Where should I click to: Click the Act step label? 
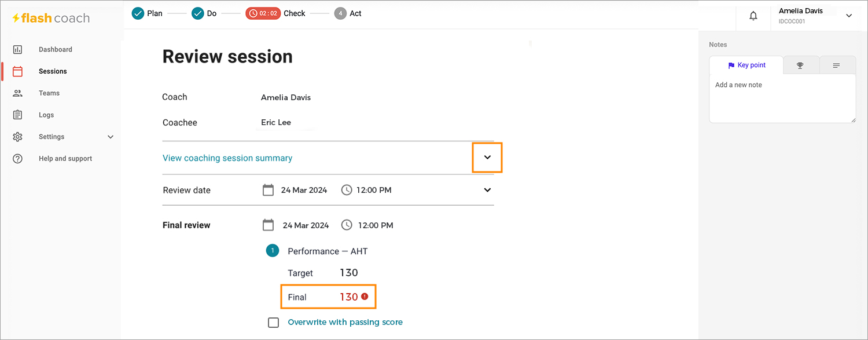(355, 13)
